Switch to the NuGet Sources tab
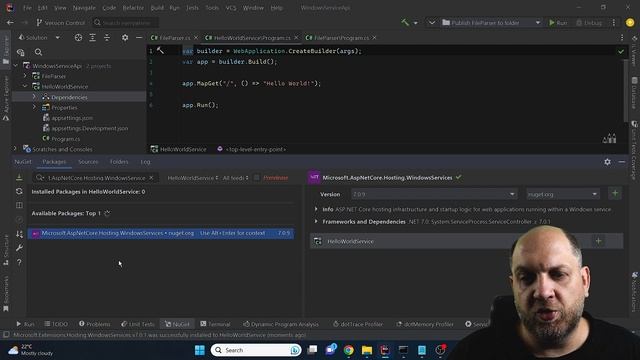This screenshot has height=360, width=640. point(88,162)
